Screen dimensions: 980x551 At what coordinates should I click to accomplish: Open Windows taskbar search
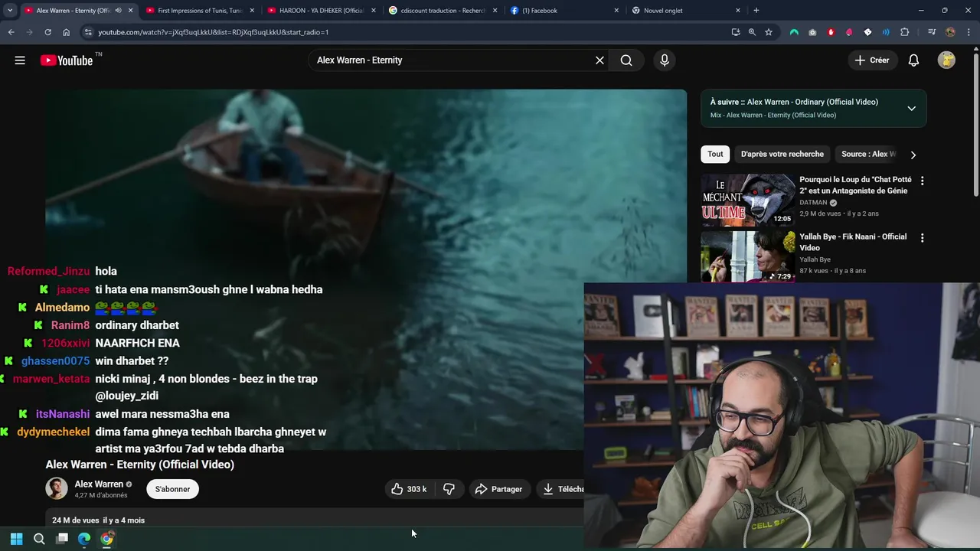(39, 539)
